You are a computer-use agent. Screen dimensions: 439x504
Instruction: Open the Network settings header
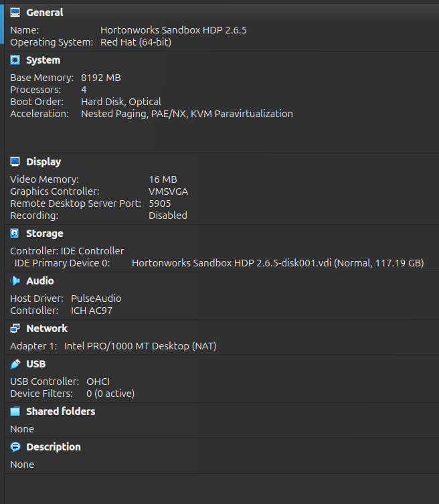pyautogui.click(x=47, y=329)
